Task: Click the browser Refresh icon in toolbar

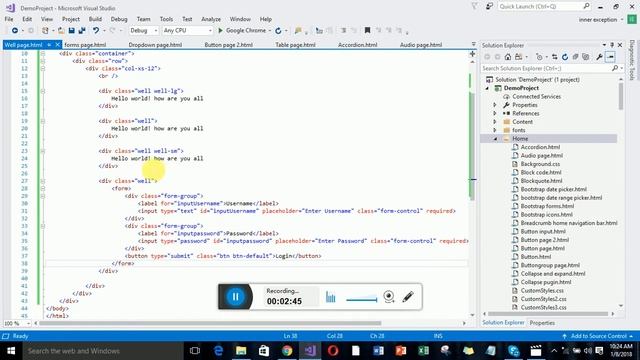Action: pos(278,31)
